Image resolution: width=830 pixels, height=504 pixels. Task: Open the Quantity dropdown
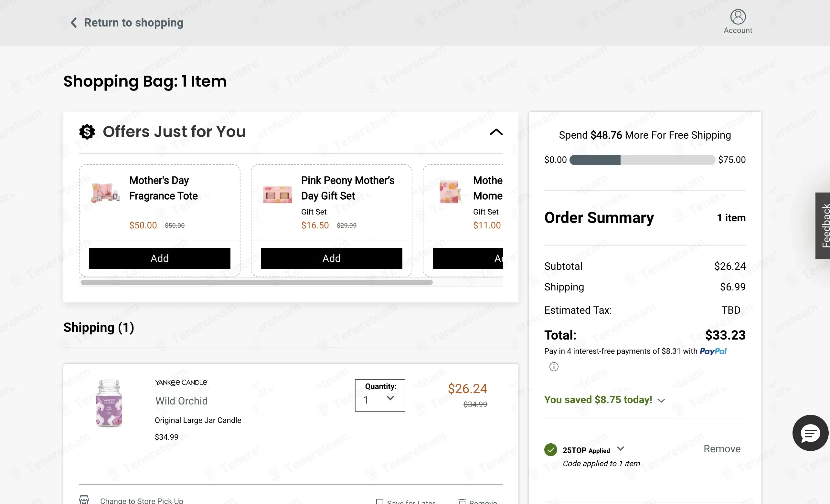(x=380, y=395)
